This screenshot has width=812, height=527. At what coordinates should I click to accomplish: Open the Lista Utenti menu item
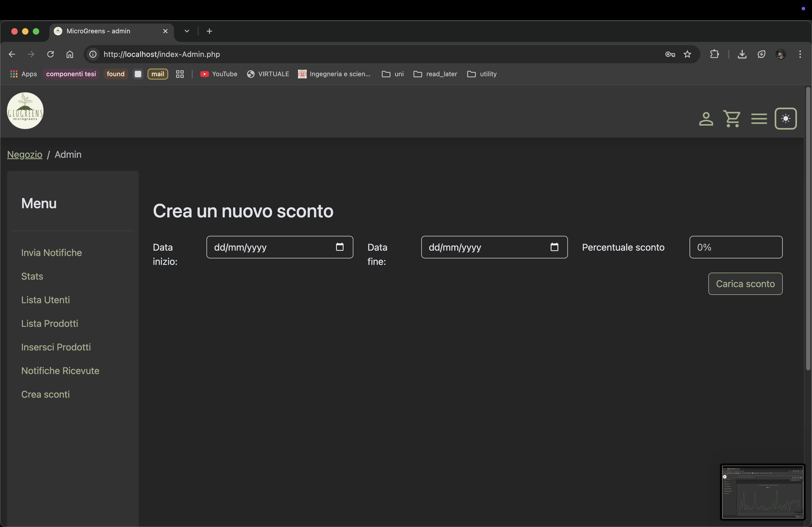[45, 300]
